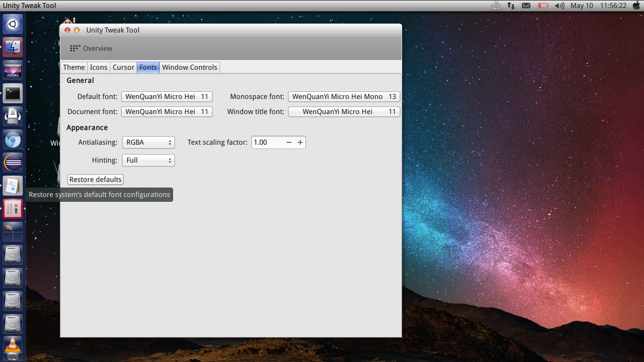Switch to the Theme tab
This screenshot has width=644, height=362.
pos(74,67)
